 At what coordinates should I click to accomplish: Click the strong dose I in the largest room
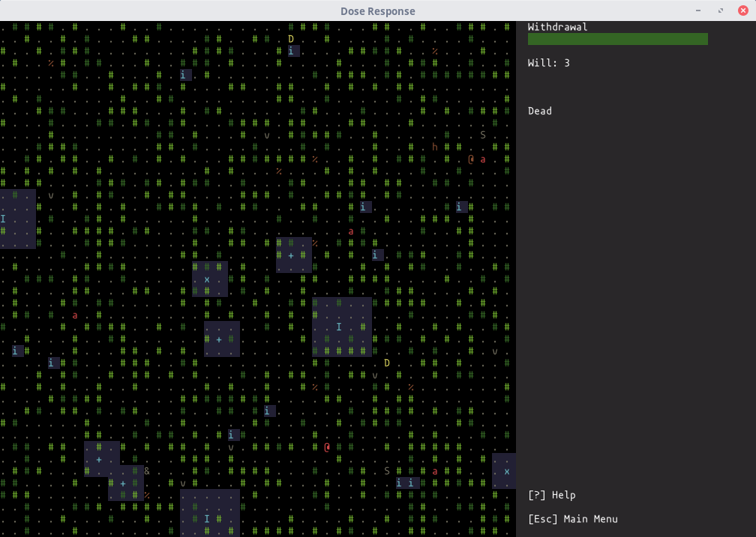click(339, 327)
